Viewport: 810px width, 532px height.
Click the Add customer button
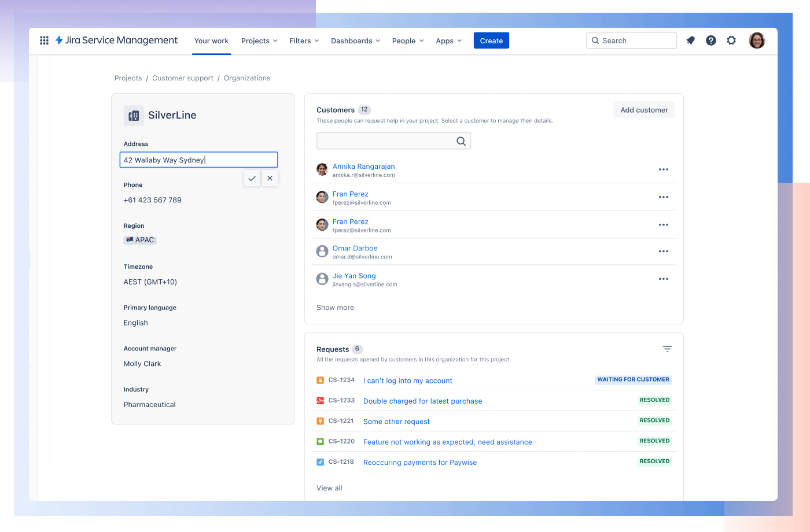[x=643, y=109]
